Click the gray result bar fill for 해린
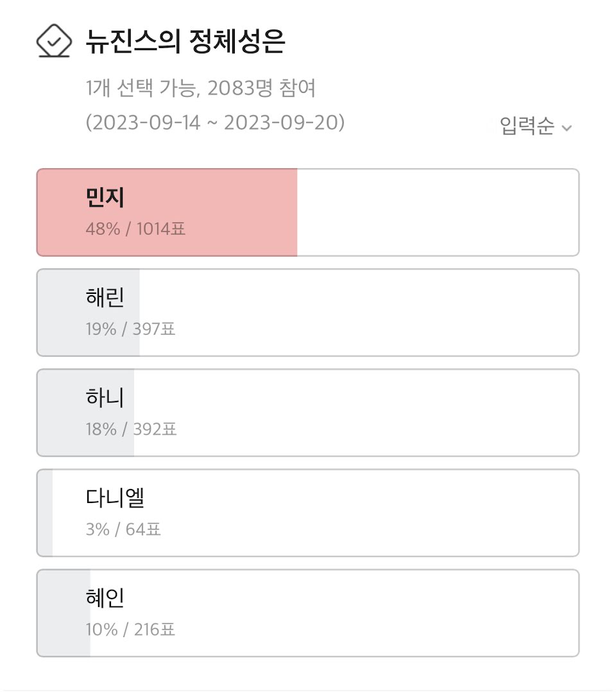This screenshot has width=616, height=693. (61, 312)
